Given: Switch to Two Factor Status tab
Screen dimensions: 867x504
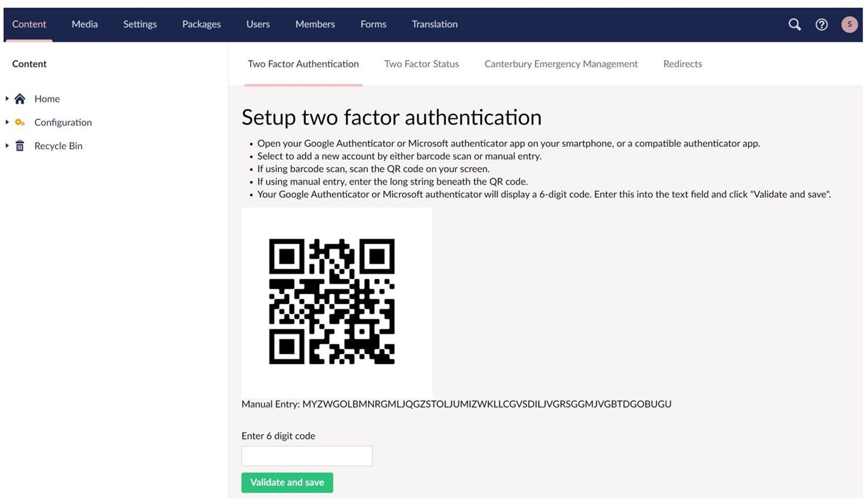Looking at the screenshot, I should click(422, 64).
